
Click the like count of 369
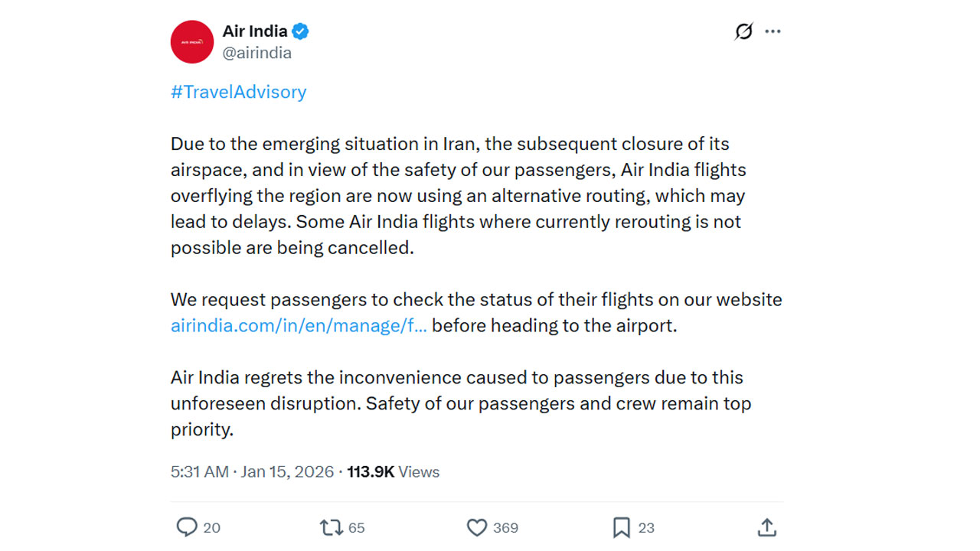click(x=505, y=527)
